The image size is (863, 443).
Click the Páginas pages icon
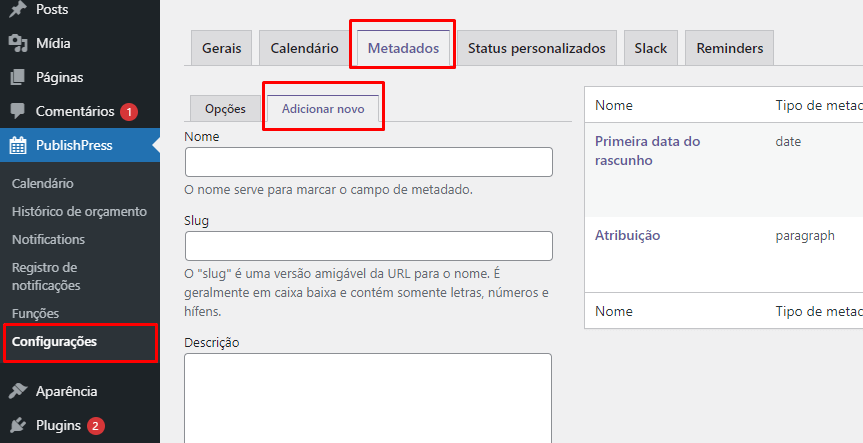coord(18,77)
